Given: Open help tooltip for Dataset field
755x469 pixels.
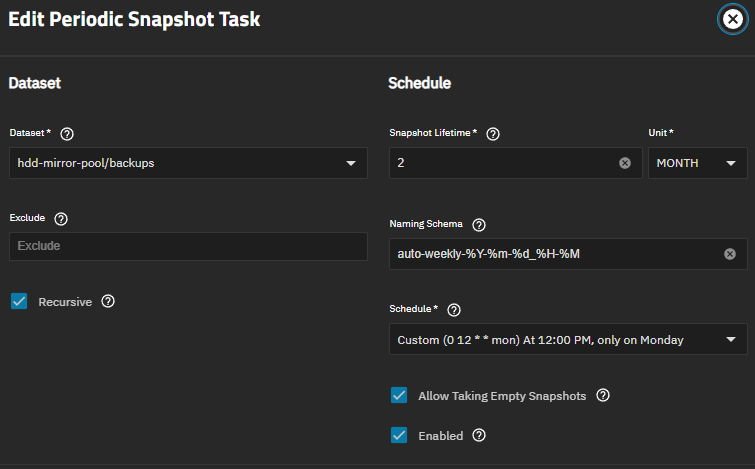Looking at the screenshot, I should (x=67, y=134).
